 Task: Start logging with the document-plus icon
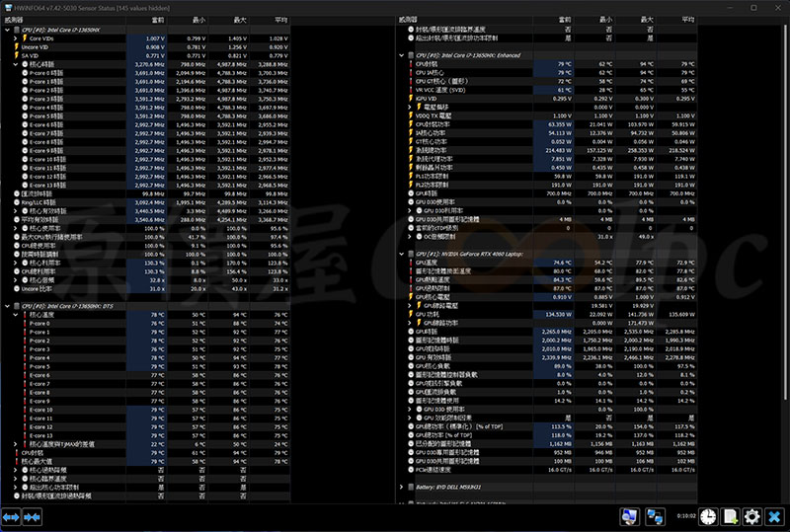coord(731,517)
